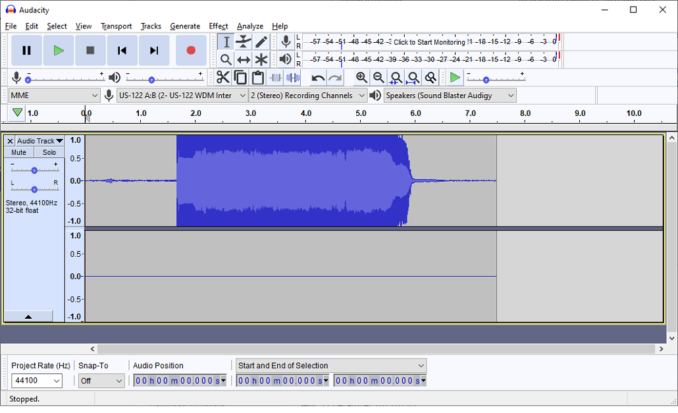678x413 pixels.
Task: Select the Time Shift tool
Action: (x=243, y=59)
